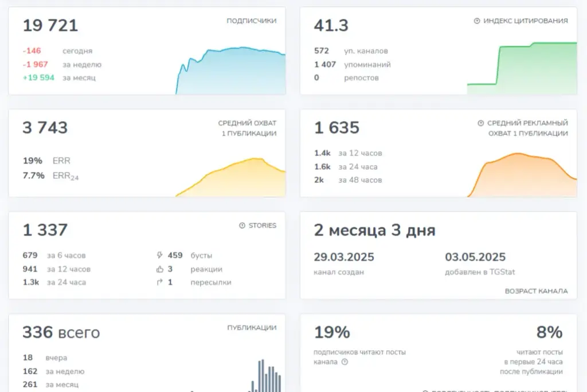Click the advertising reach value 1 635
Viewport: 587px width, 392px height.
[x=336, y=128]
